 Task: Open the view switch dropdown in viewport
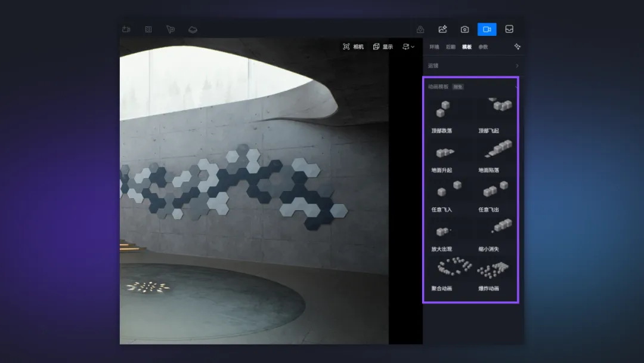point(408,47)
